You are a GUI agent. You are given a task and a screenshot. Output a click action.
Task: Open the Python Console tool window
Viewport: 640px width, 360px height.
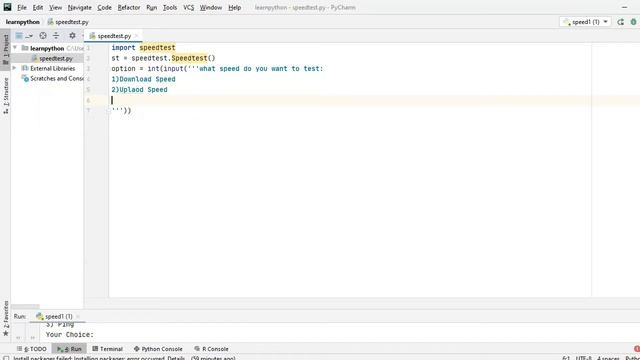coord(158,349)
